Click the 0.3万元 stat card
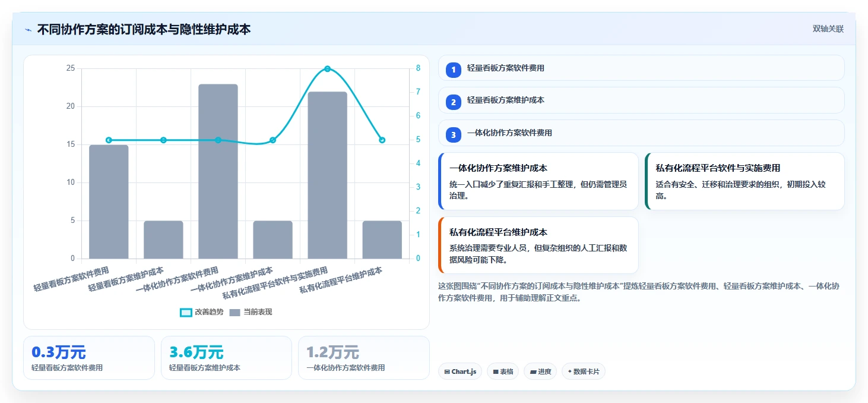This screenshot has width=868, height=403. (88, 358)
